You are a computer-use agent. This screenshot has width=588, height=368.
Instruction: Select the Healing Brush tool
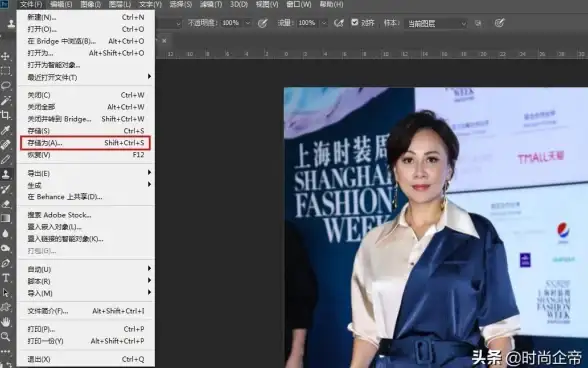pos(6,145)
